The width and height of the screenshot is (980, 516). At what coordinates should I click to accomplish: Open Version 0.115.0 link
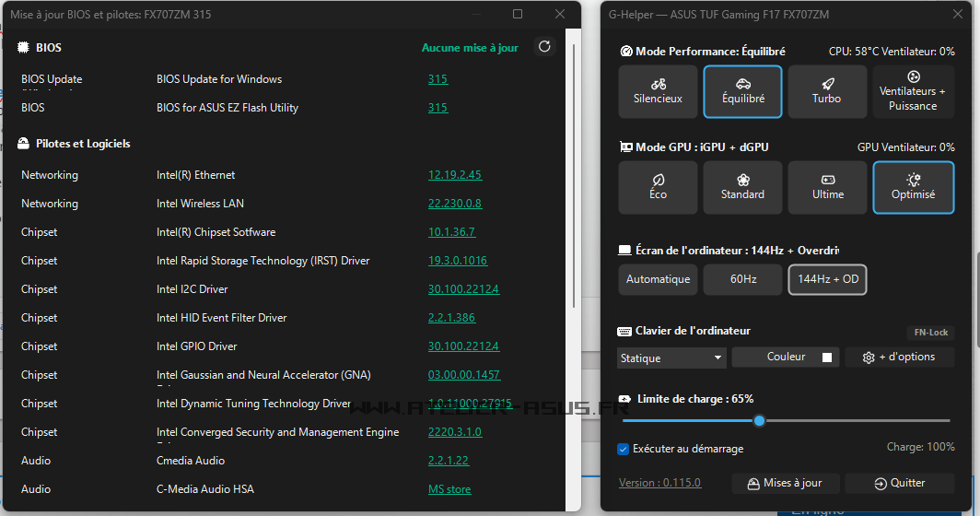[659, 483]
